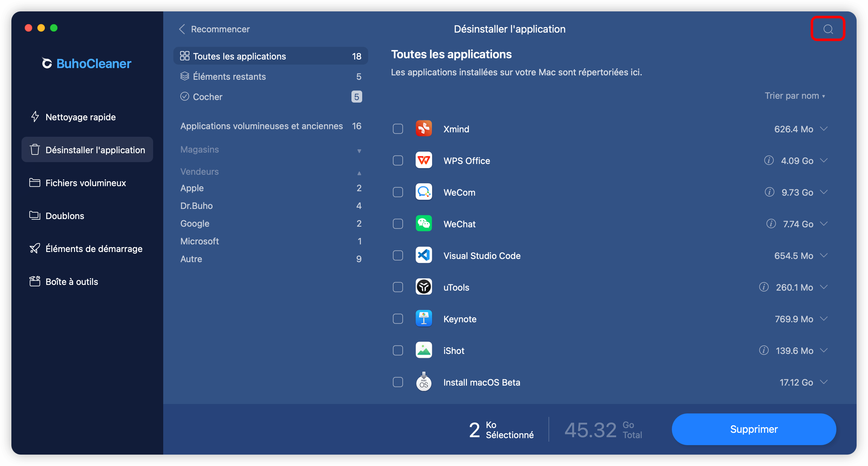Screen dimensions: 868x466
Task: Click the 45.32 Go Total figure
Action: pos(603,430)
